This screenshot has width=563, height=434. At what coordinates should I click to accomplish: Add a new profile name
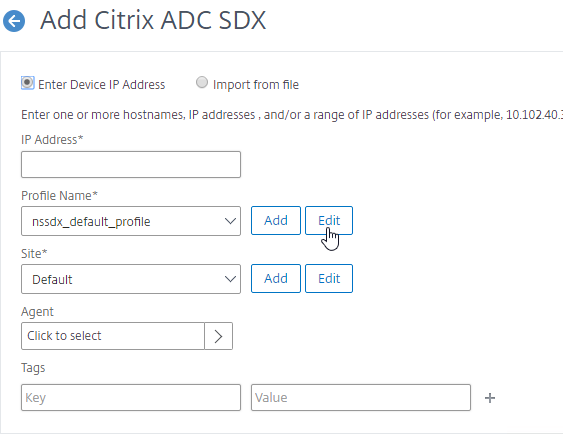(x=276, y=220)
